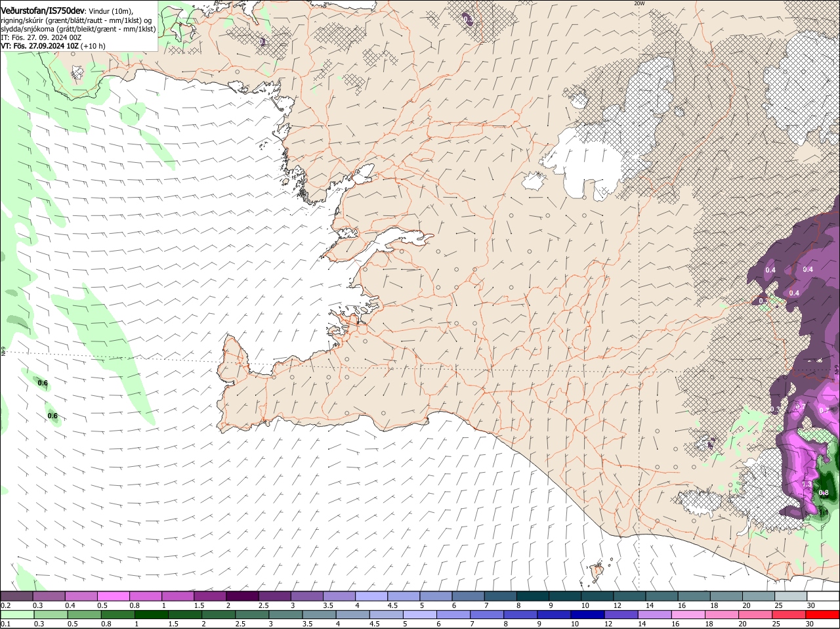
Task: Select upper legend swatch between 0.2 and 0.3
Action: tap(16, 596)
